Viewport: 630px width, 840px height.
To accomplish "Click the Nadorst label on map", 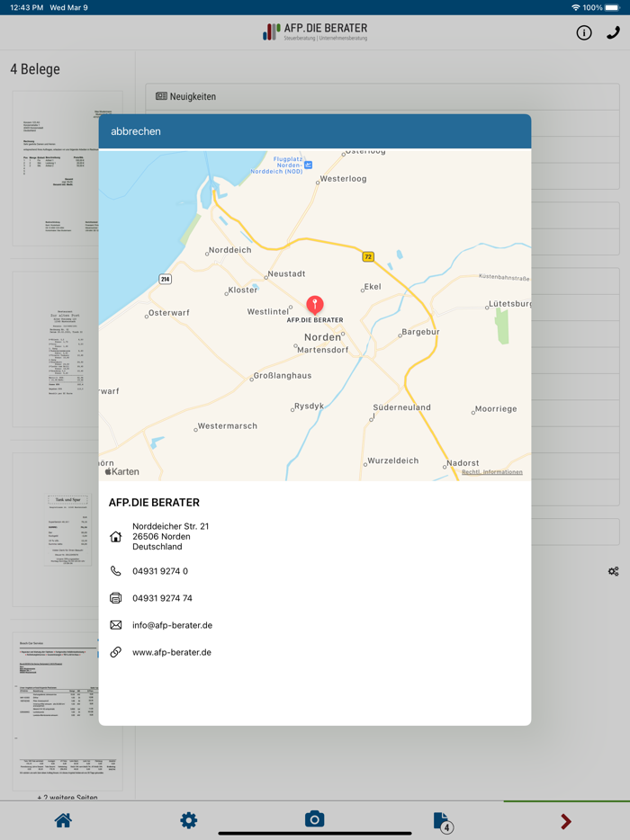I will [463, 463].
